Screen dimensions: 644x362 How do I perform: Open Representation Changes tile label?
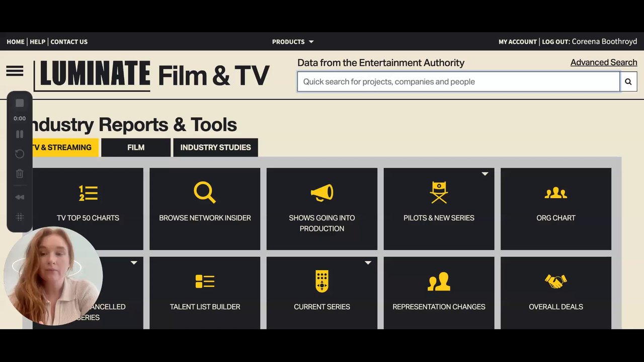(x=439, y=307)
